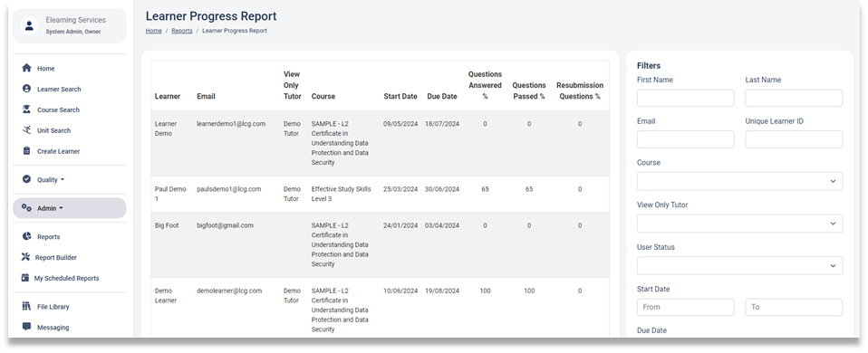Image resolution: width=868 pixels, height=353 pixels.
Task: Click the Home breadcrumb link
Action: 154,31
